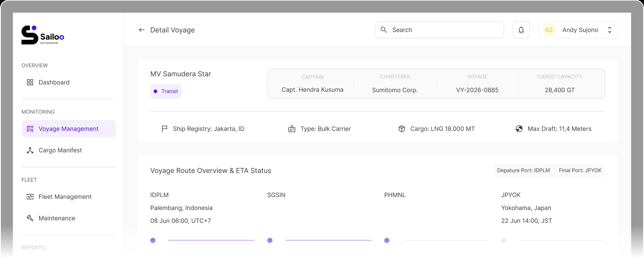Open the Maintenance section

pos(68,218)
